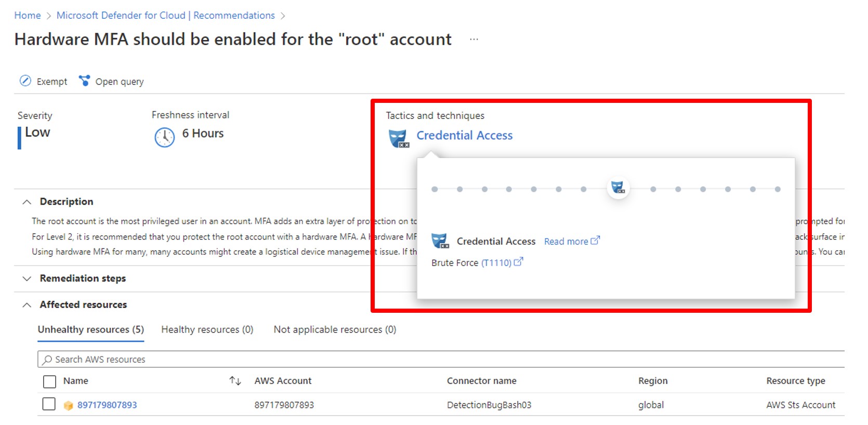Click the 6 Hours freshness clock icon
This screenshot has height=425, width=868.
coord(164,137)
